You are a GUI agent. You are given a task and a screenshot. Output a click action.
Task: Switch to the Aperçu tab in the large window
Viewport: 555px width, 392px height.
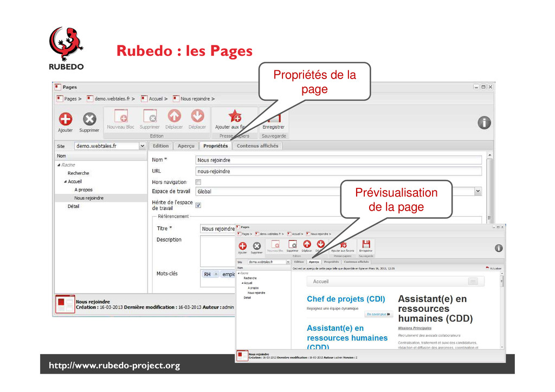click(186, 146)
